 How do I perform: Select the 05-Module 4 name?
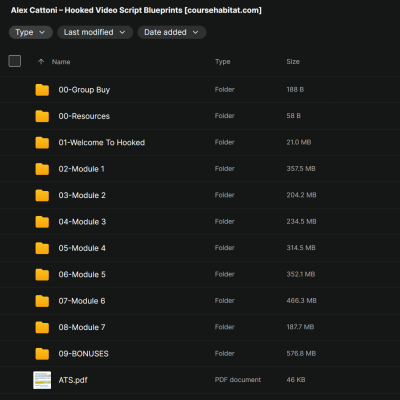point(82,248)
